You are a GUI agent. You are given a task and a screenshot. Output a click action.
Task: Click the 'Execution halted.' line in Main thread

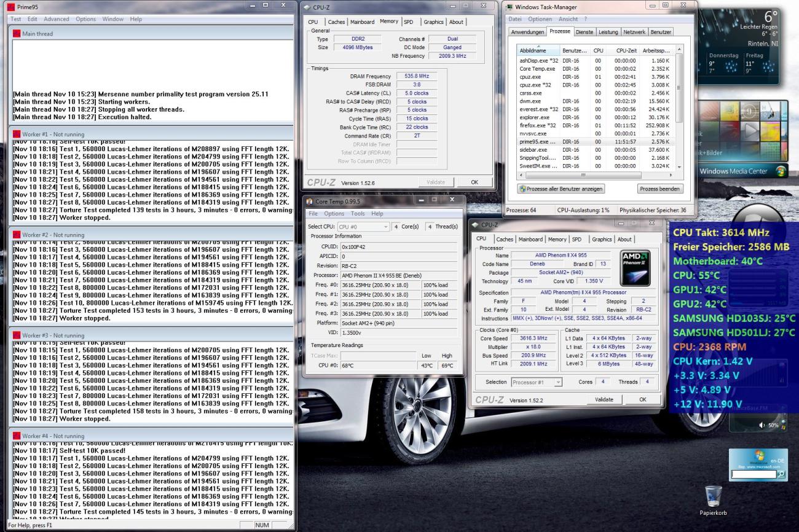pos(82,117)
